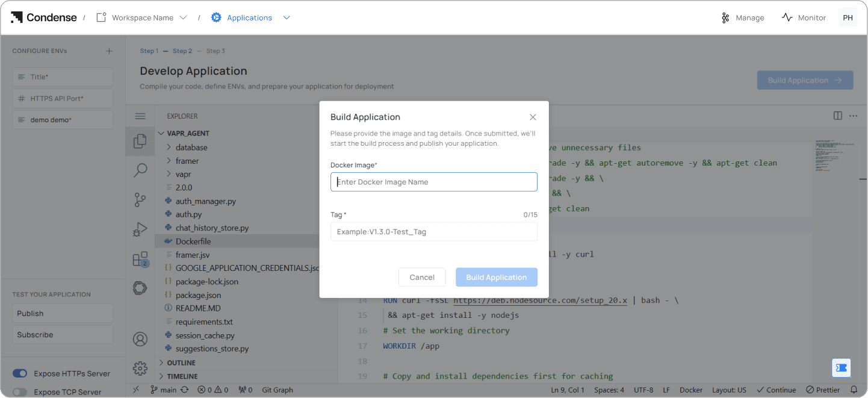Open the blue ticket widget icon
This screenshot has height=398, width=868.
[x=842, y=368]
